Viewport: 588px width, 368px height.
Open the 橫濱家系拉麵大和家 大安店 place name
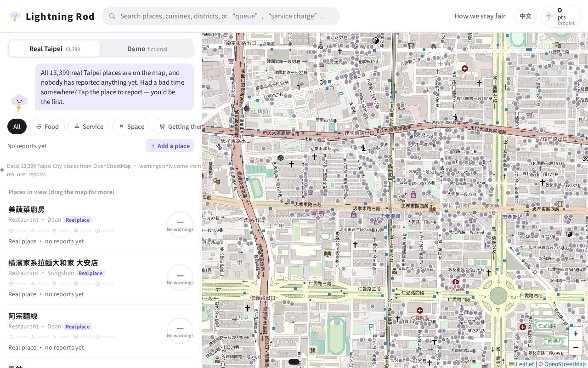(x=53, y=263)
